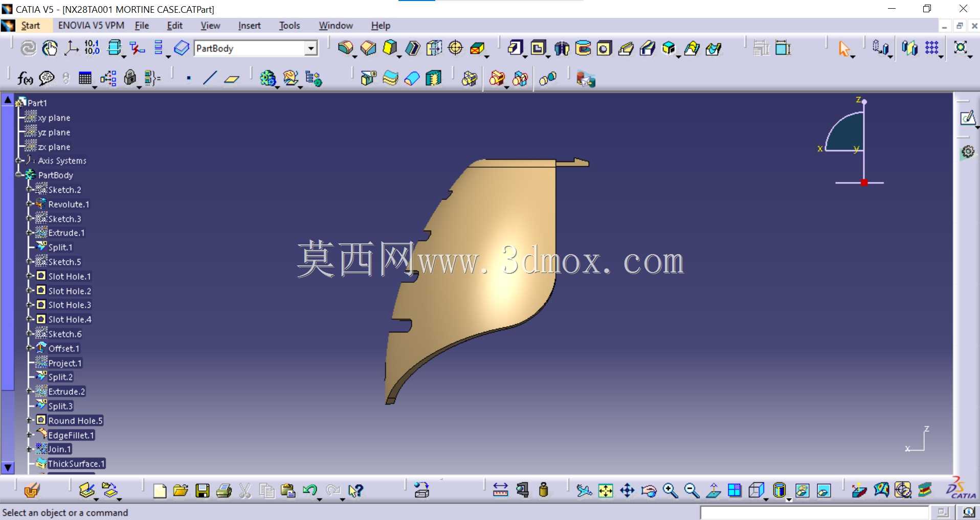Click the Pad tool icon
This screenshot has height=520, width=980.
click(516, 48)
